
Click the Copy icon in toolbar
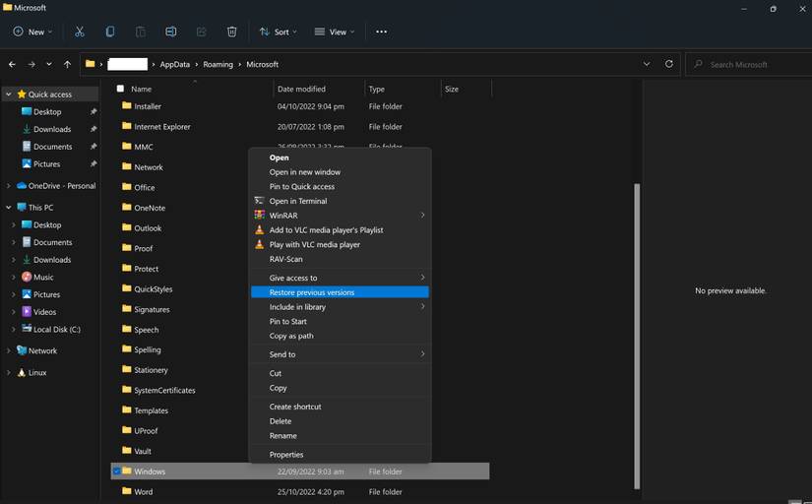(x=110, y=31)
